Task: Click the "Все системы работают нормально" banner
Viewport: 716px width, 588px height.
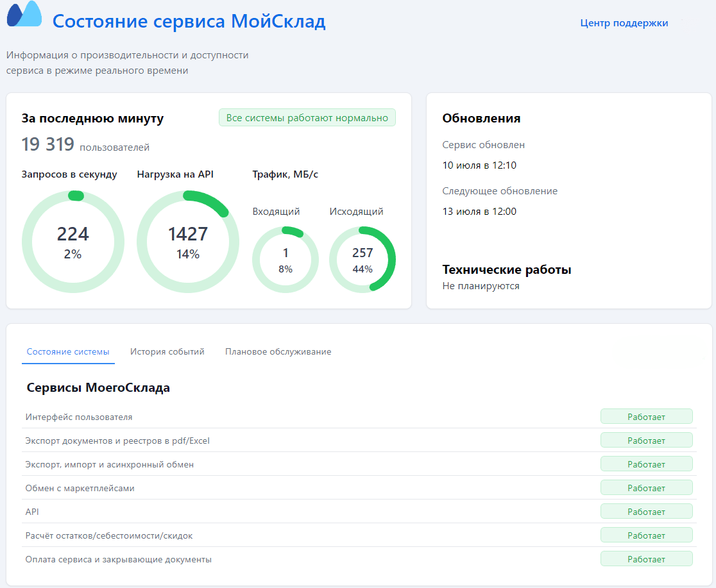Action: (x=307, y=117)
